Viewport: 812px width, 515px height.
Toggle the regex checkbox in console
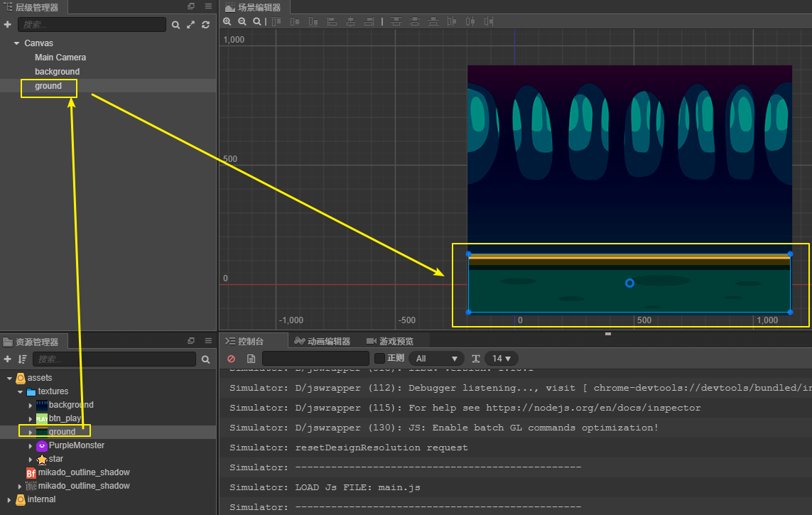tap(379, 358)
